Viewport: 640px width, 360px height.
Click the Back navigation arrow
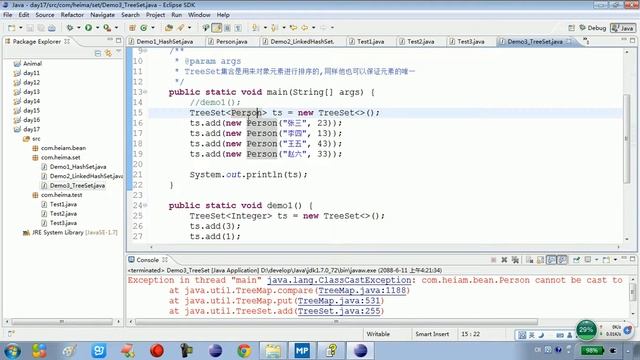click(305, 28)
